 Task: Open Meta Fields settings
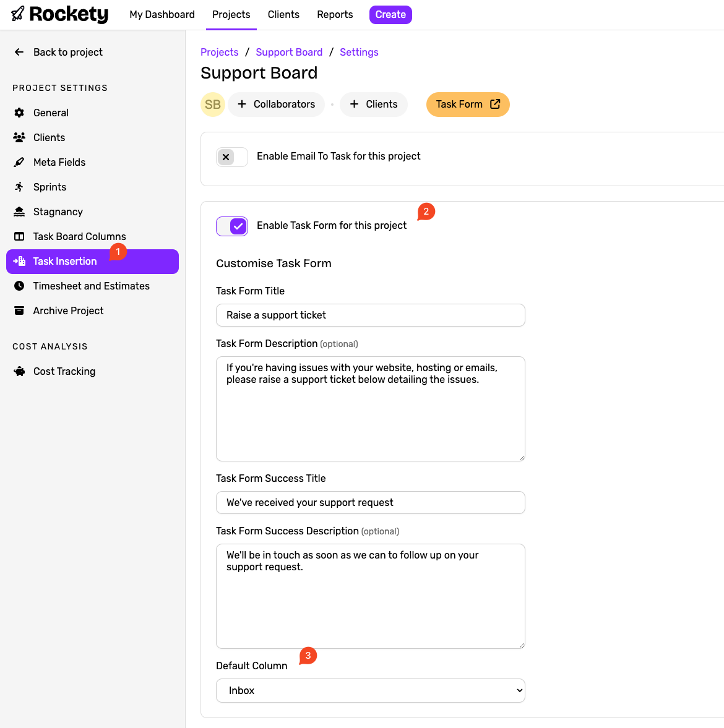tap(92, 162)
